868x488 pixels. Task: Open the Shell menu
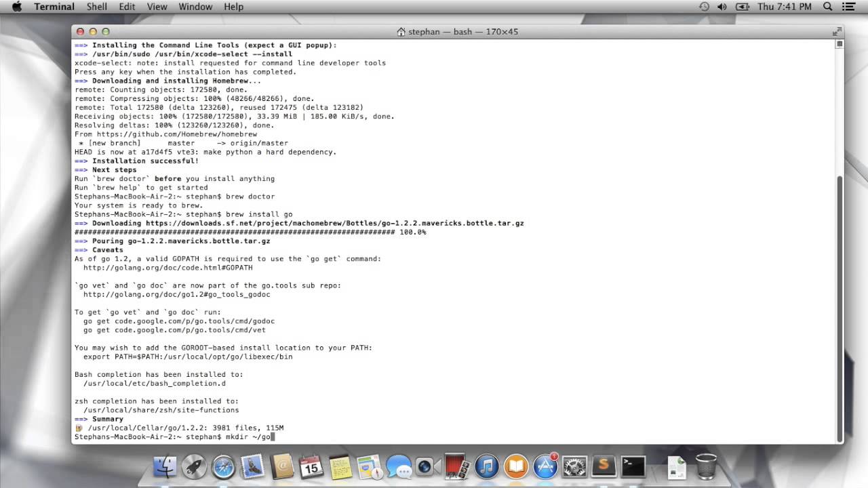point(97,7)
